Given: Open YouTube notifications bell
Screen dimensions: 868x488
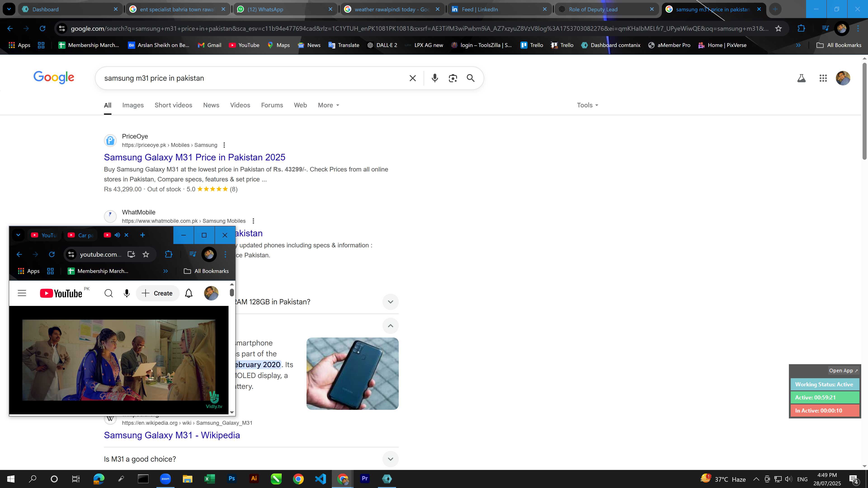Looking at the screenshot, I should [189, 293].
